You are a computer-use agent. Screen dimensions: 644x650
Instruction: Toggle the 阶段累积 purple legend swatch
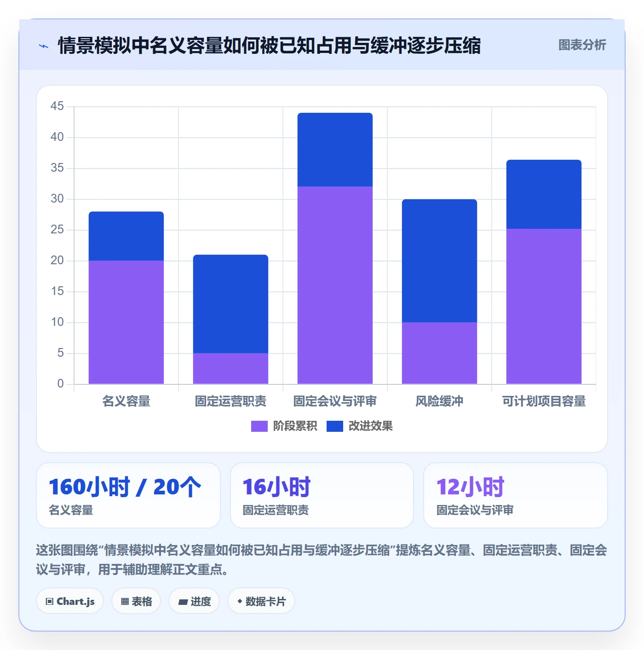(x=259, y=426)
